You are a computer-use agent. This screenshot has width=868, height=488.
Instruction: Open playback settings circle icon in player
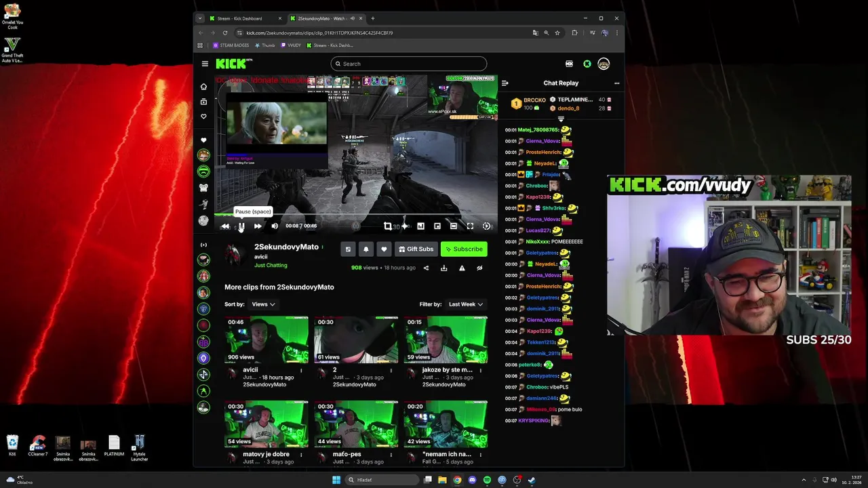click(486, 226)
